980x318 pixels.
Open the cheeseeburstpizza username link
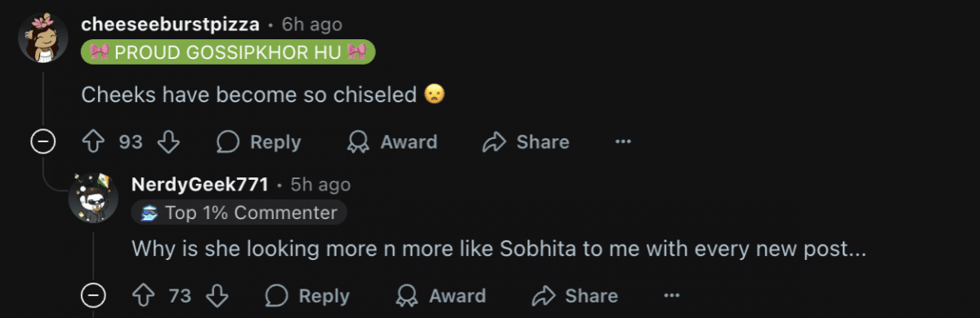click(170, 25)
